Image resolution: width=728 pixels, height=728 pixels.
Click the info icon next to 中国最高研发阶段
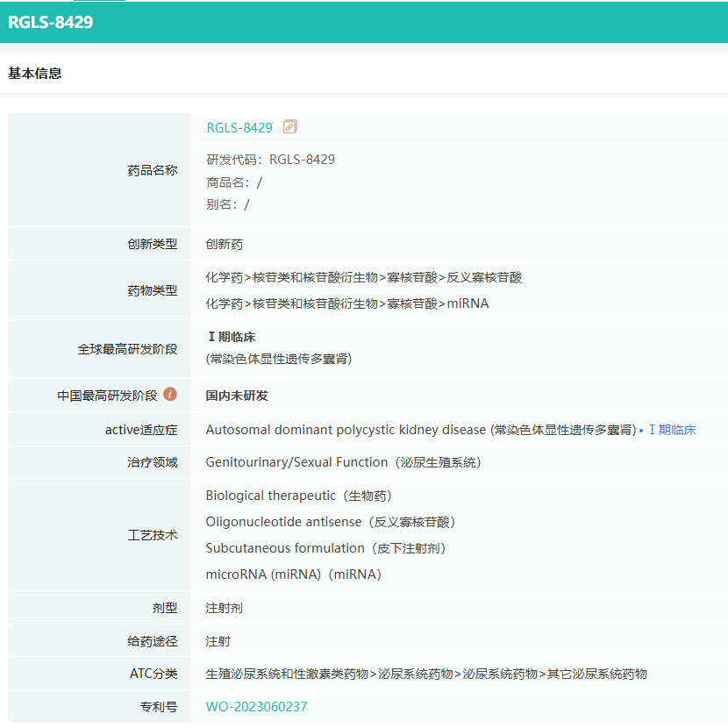click(170, 395)
